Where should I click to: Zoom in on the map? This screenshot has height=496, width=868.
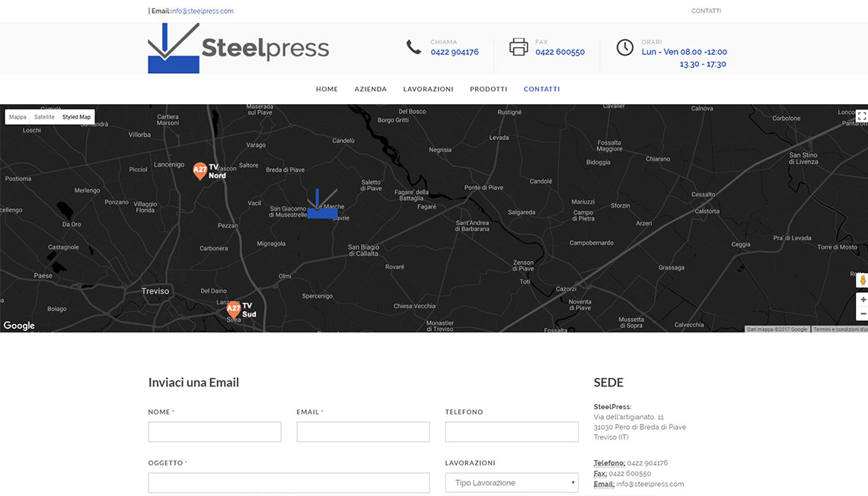tap(863, 300)
